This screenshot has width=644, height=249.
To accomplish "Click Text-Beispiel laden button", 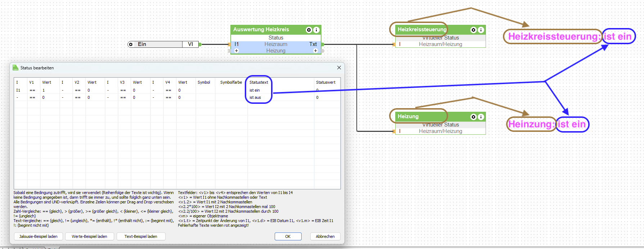I will tap(141, 236).
